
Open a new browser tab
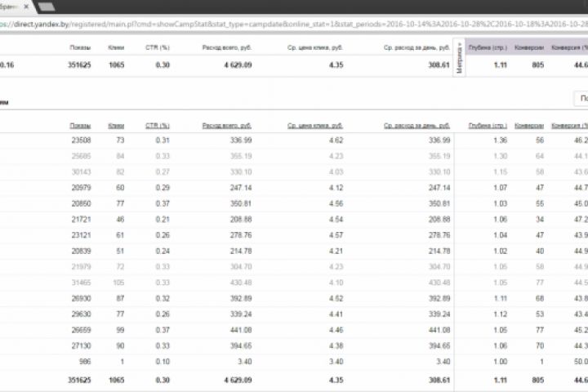(x=47, y=7)
